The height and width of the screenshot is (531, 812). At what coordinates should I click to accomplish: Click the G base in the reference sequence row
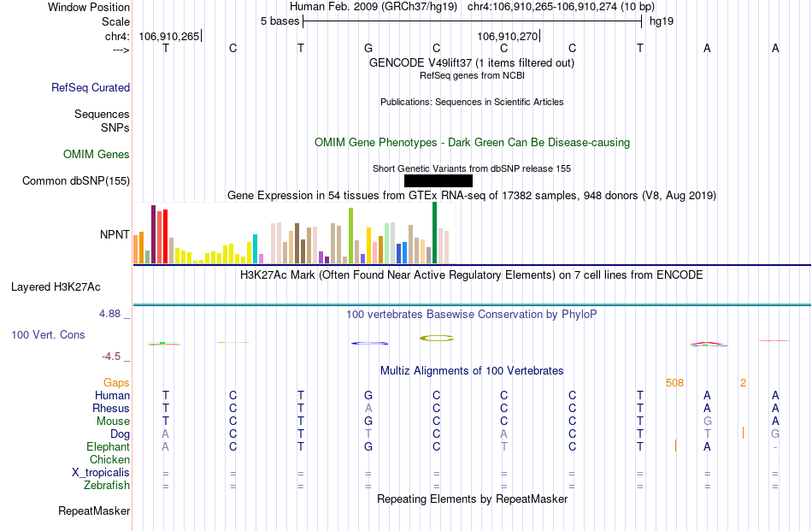coord(368,48)
